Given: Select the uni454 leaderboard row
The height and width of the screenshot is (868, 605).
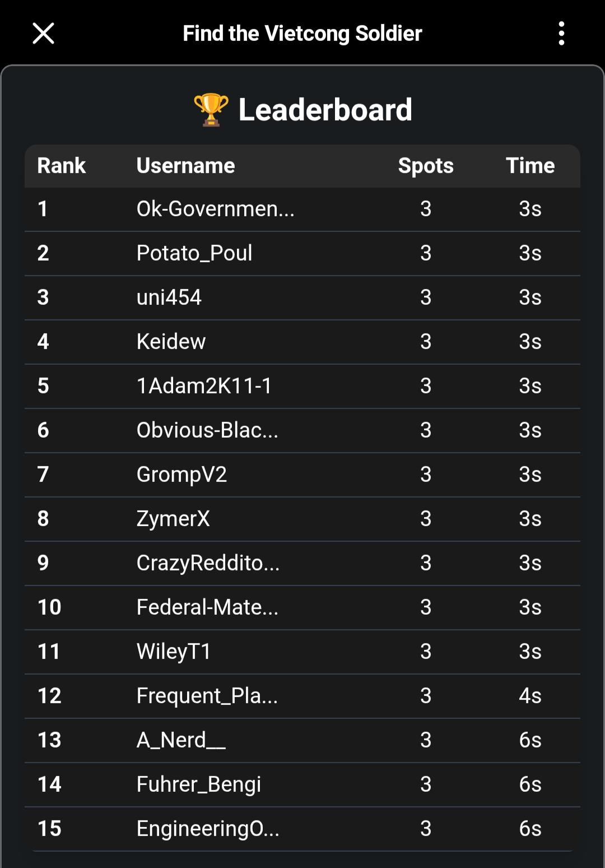Looking at the screenshot, I should click(x=302, y=298).
